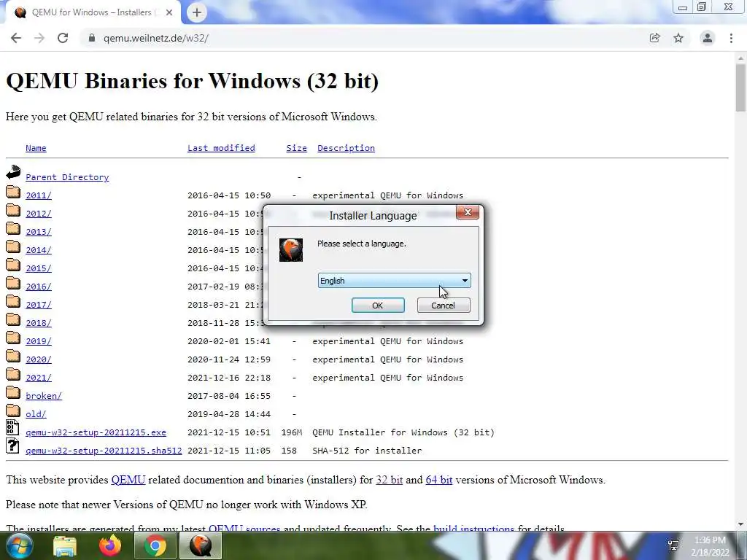
Task: Click the page vertical scrollbar thumb
Action: 740,88
